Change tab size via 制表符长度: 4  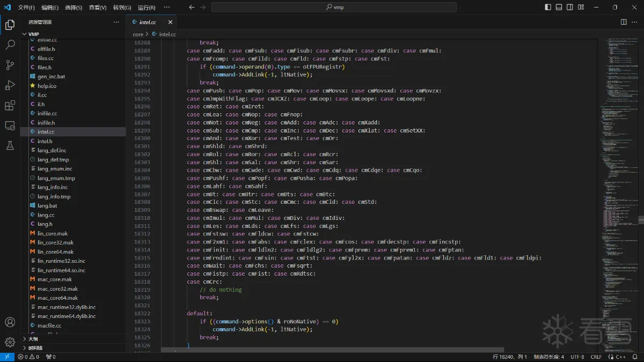pos(548,357)
